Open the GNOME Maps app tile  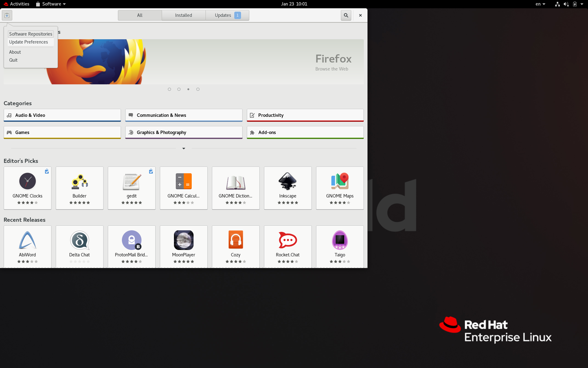pyautogui.click(x=340, y=188)
